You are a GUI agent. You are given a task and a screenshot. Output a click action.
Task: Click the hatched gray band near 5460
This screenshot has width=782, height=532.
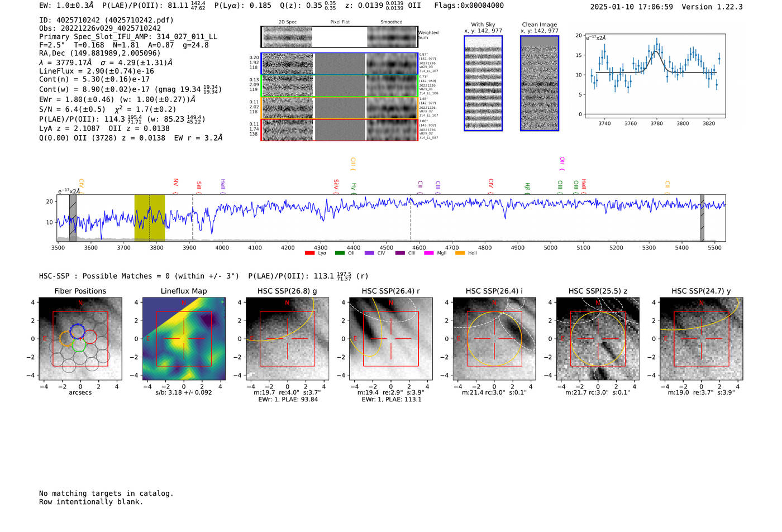coord(702,218)
